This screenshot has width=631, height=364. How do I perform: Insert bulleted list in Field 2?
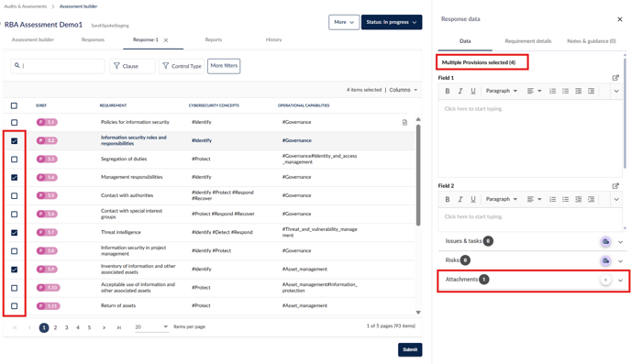(x=565, y=199)
